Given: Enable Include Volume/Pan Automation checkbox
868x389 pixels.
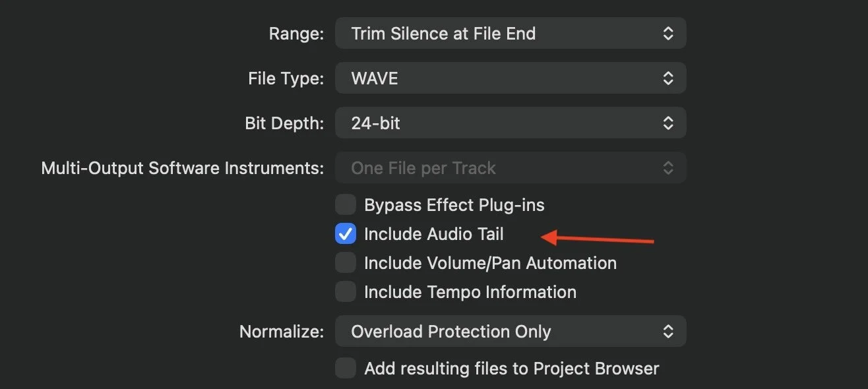Looking at the screenshot, I should pos(346,263).
